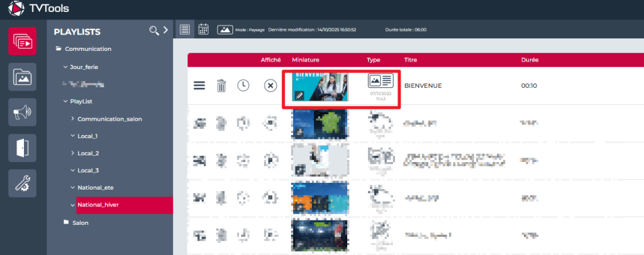Click the door logout icon
The height and width of the screenshot is (255, 644).
[x=23, y=148]
